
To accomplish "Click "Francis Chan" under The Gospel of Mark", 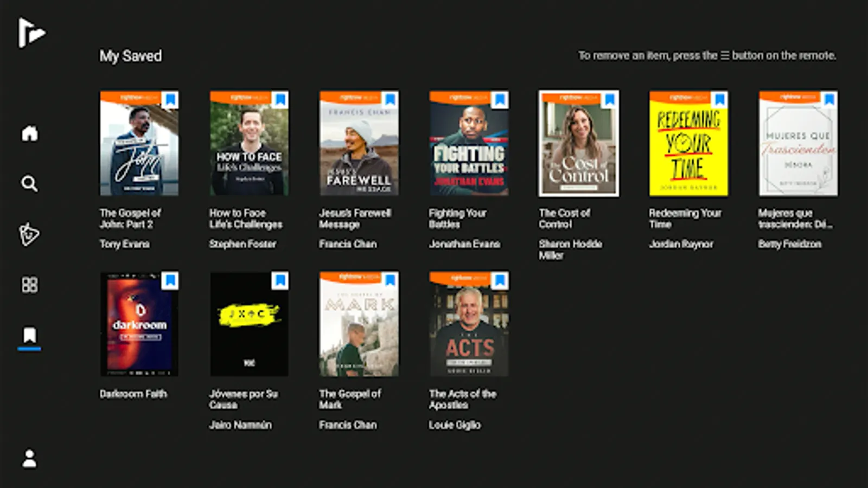I will [x=348, y=425].
